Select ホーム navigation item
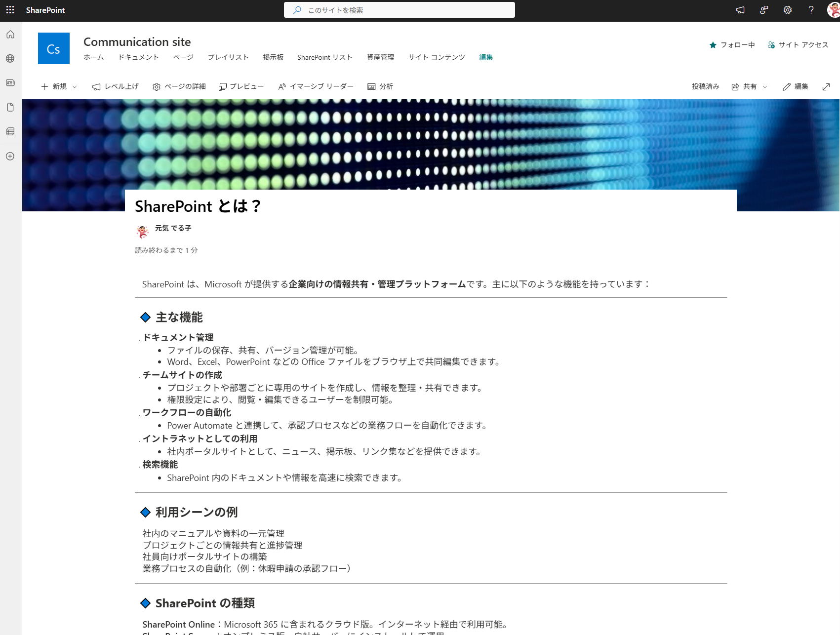Viewport: 840px width, 635px height. 93,57
